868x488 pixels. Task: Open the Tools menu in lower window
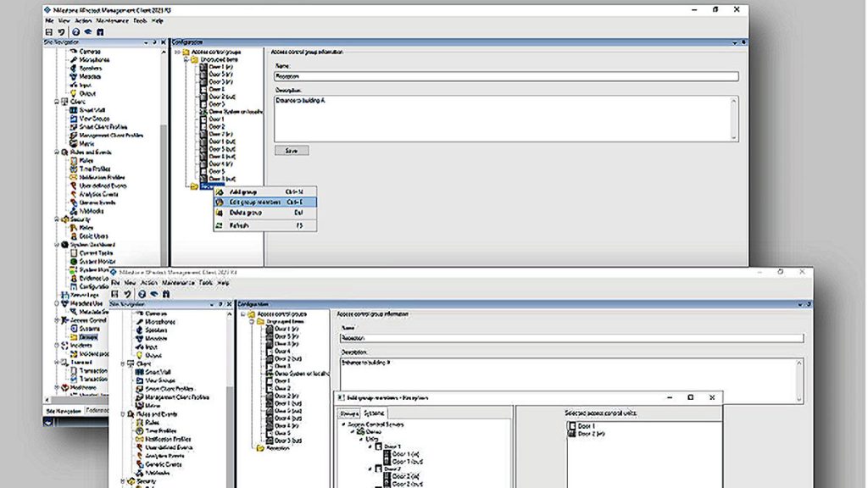click(x=204, y=282)
